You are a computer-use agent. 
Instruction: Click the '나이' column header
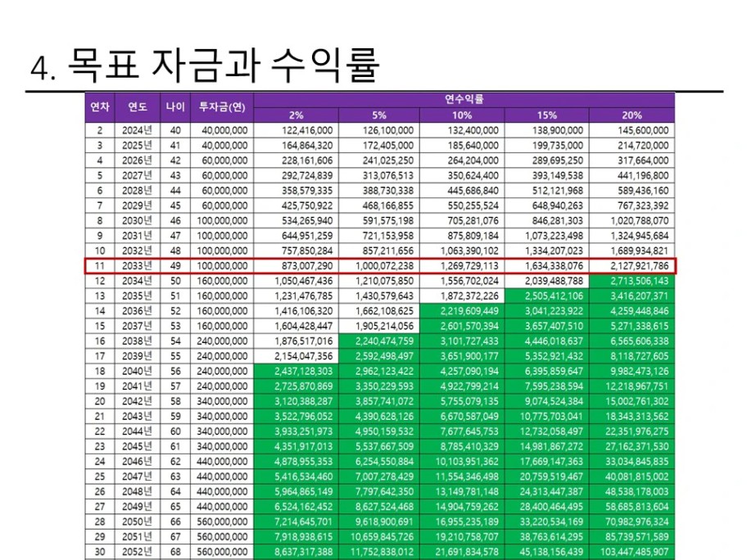175,107
